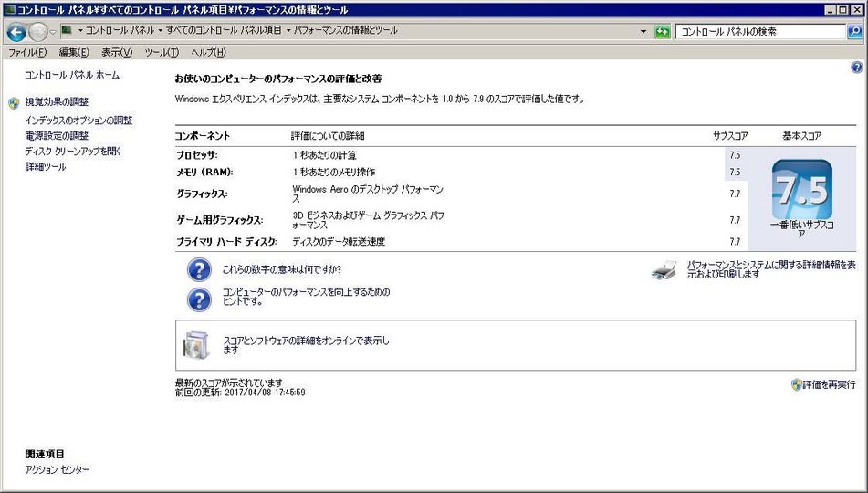Open the 編集(E) menu

74,52
